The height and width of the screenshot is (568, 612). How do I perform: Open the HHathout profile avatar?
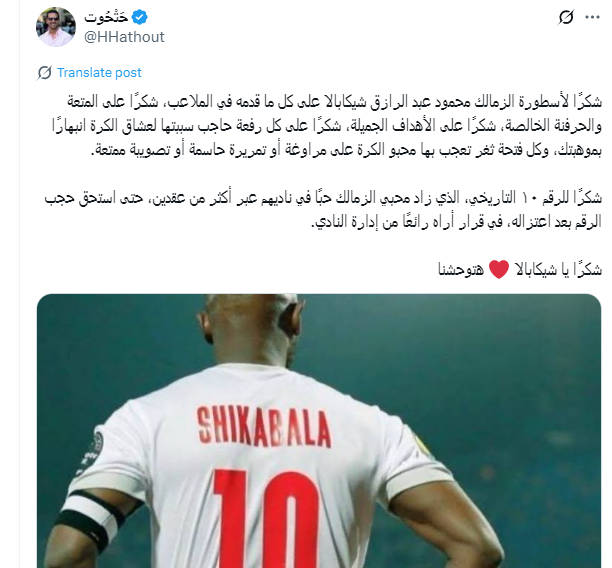tap(56, 27)
